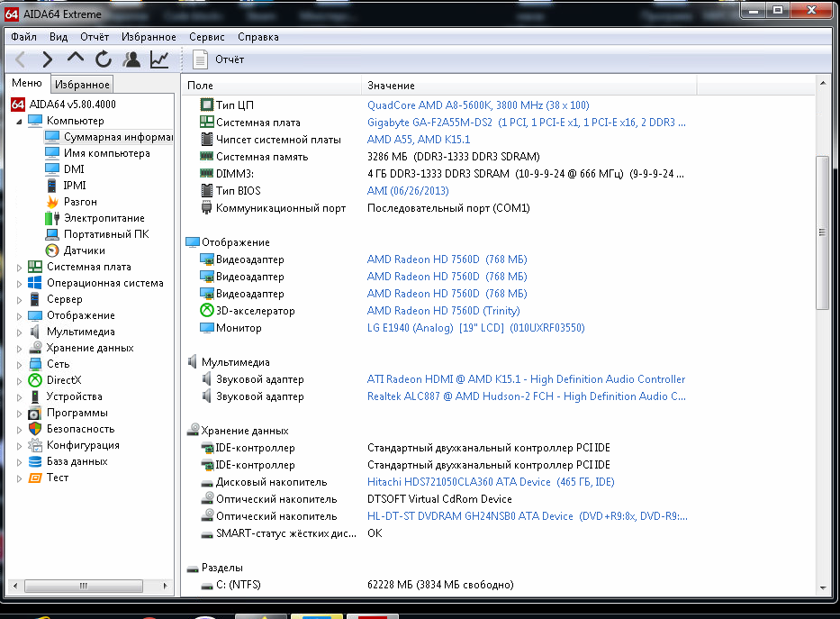Open the QuadCore AMD A8-5600K link
Image resolution: width=840 pixels, height=619 pixels.
pyautogui.click(x=478, y=105)
